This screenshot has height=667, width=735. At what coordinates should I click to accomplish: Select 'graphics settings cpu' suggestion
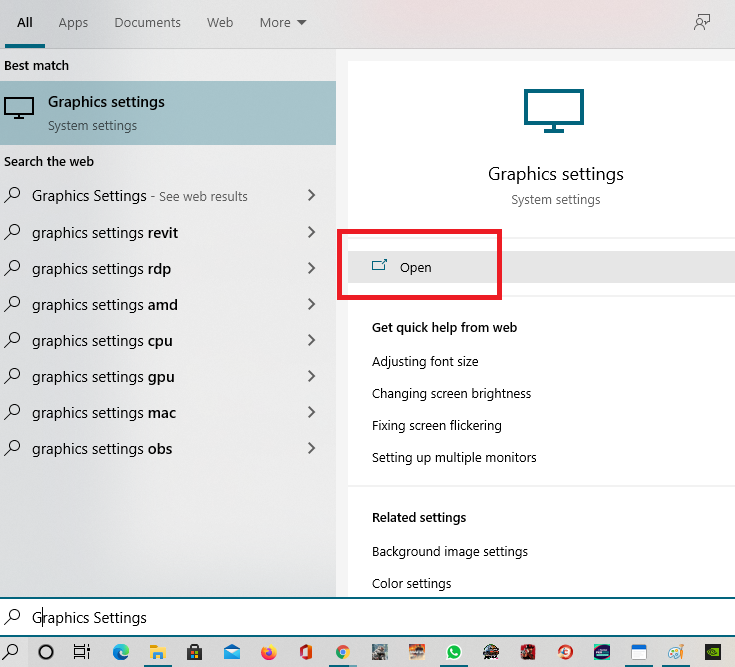click(102, 341)
